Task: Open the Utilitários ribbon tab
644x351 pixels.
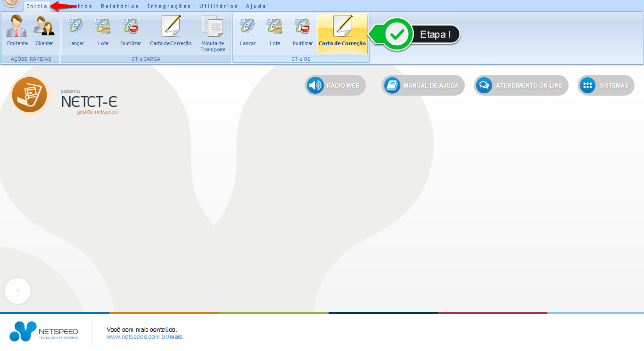Action: tap(219, 6)
